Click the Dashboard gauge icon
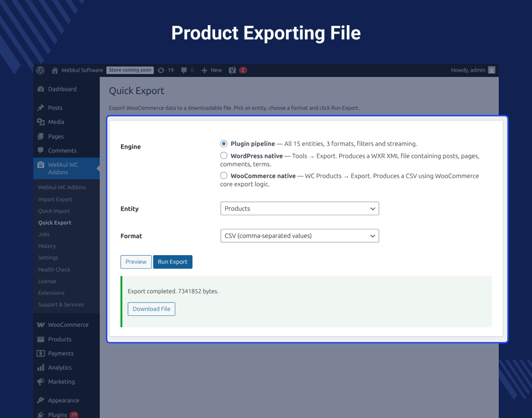Viewport: 532px width, 418px height. point(41,89)
